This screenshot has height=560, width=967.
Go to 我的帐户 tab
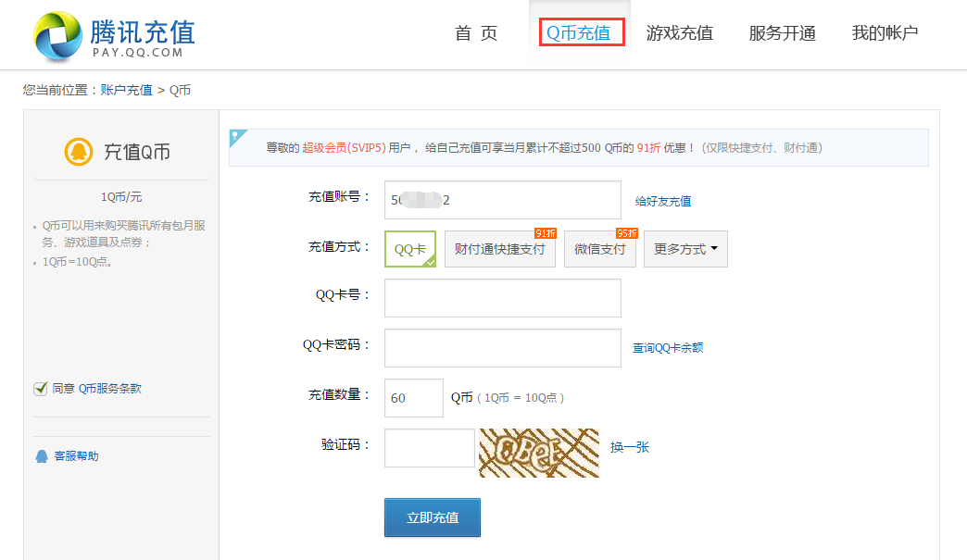pyautogui.click(x=885, y=32)
